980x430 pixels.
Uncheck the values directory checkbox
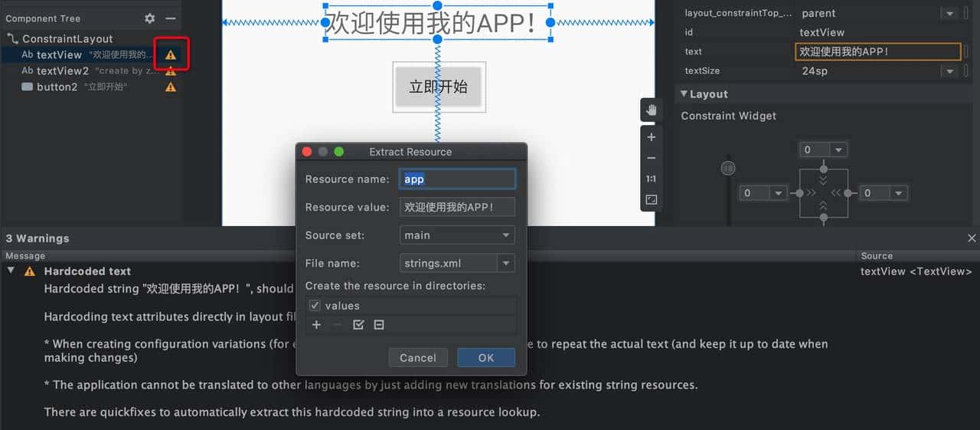click(x=314, y=305)
